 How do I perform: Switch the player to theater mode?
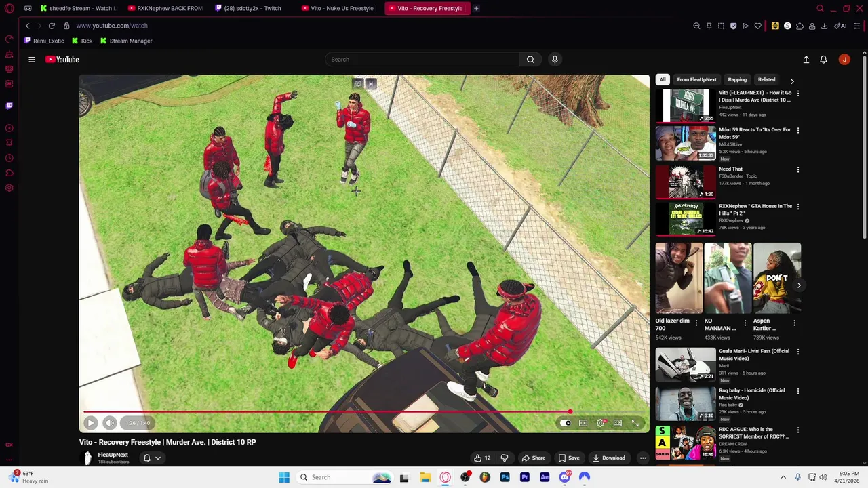tap(618, 423)
